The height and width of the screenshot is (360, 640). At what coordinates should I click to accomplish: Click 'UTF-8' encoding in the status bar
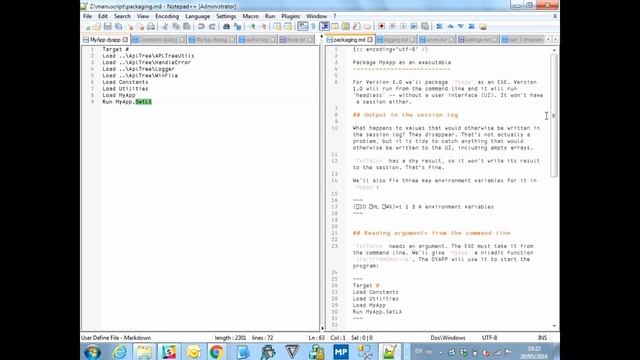tap(489, 338)
